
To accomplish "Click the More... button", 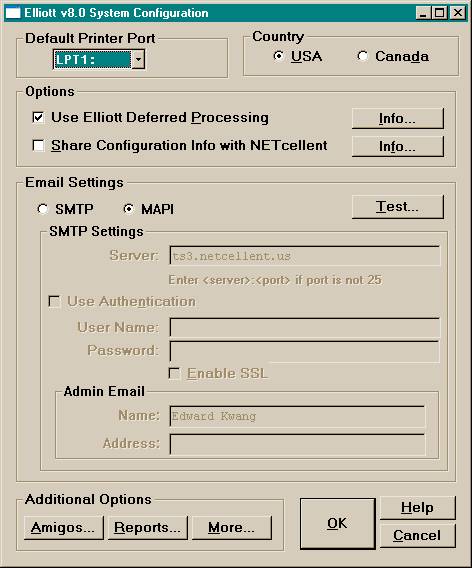I will pyautogui.click(x=231, y=527).
